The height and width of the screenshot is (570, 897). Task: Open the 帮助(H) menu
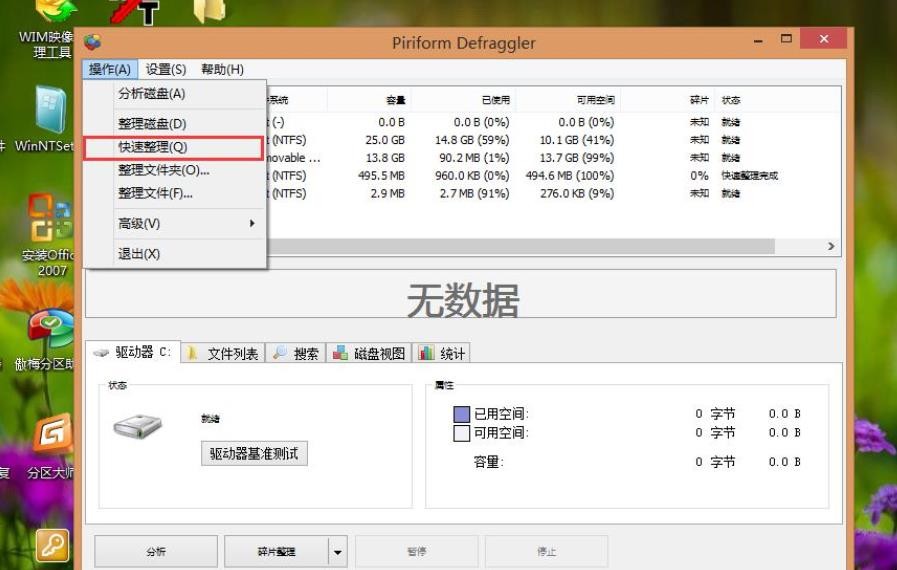(x=223, y=69)
